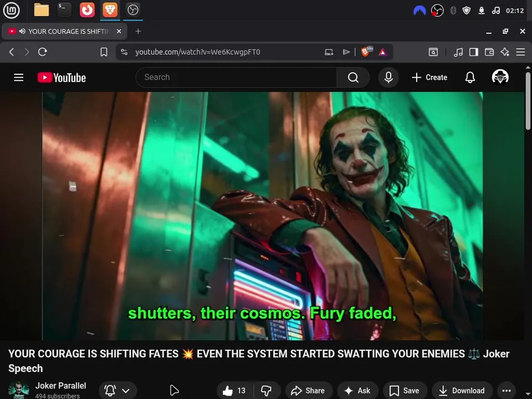The height and width of the screenshot is (399, 532).
Task: Click the OBS recording tray icon
Action: click(x=437, y=11)
